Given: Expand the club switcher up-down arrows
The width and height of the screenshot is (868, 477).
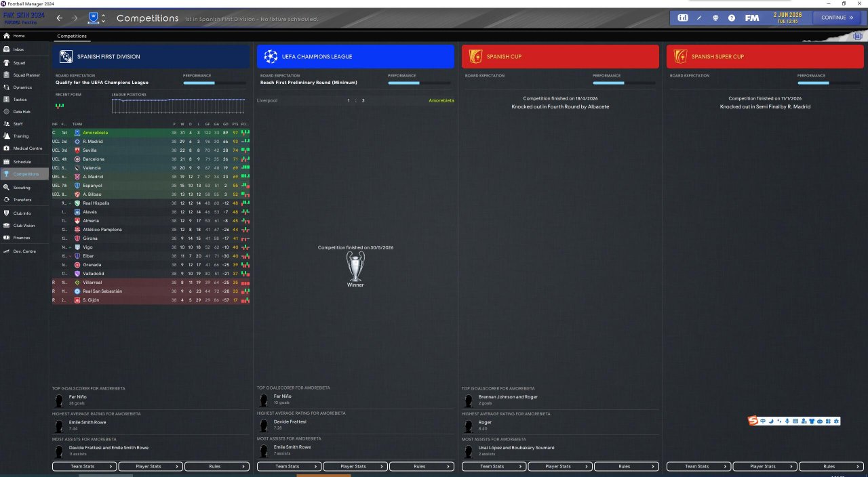Looking at the screenshot, I should pos(103,18).
